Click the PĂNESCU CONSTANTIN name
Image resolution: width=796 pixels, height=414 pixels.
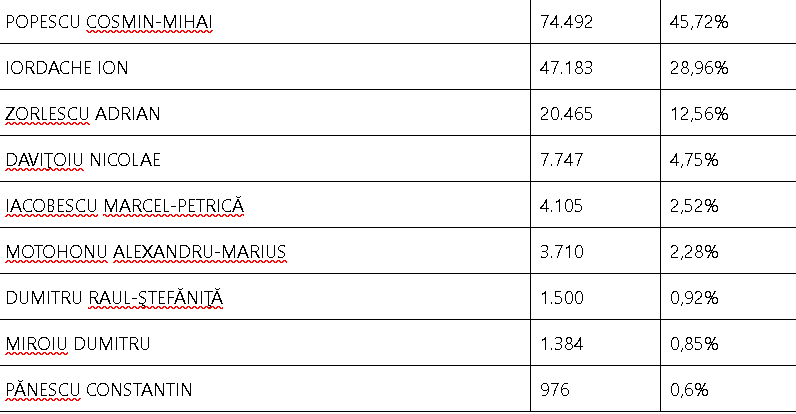click(99, 390)
